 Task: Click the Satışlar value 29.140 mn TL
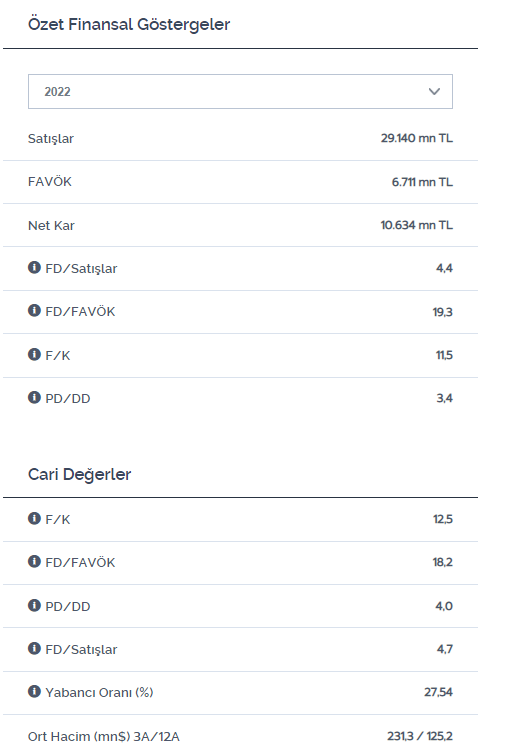click(417, 138)
